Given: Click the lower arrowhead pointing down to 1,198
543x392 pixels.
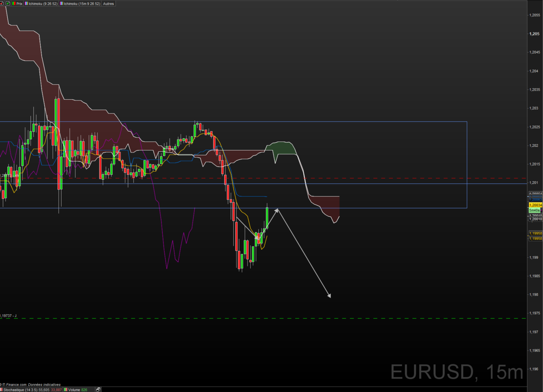Looking at the screenshot, I should 329,296.
